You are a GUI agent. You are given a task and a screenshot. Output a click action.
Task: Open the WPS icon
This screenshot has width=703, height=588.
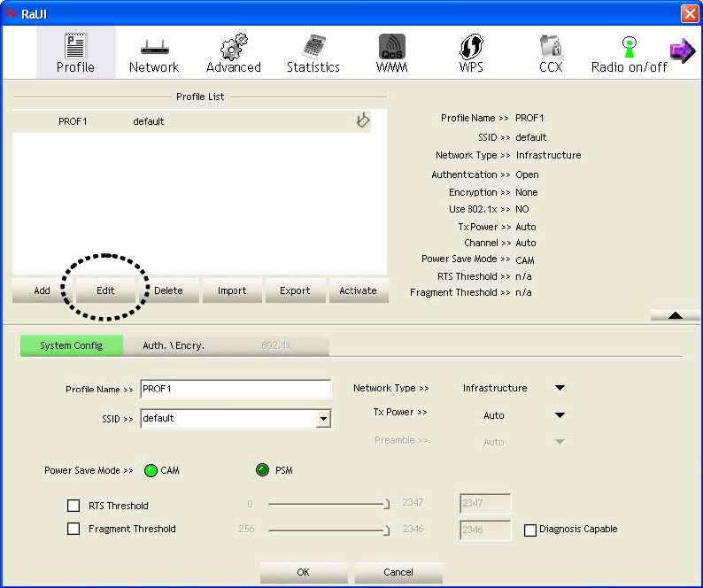471,46
